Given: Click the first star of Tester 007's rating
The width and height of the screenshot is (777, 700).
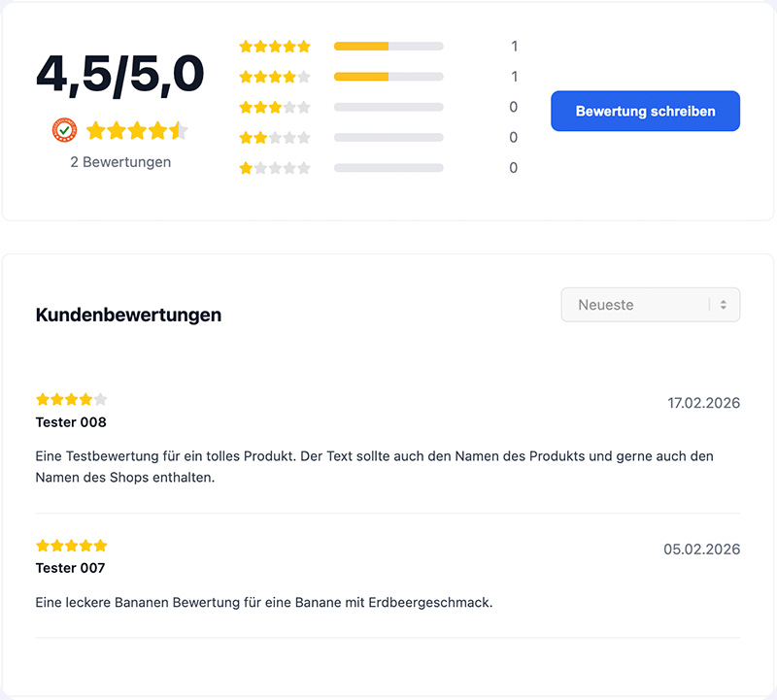Looking at the screenshot, I should (41, 546).
